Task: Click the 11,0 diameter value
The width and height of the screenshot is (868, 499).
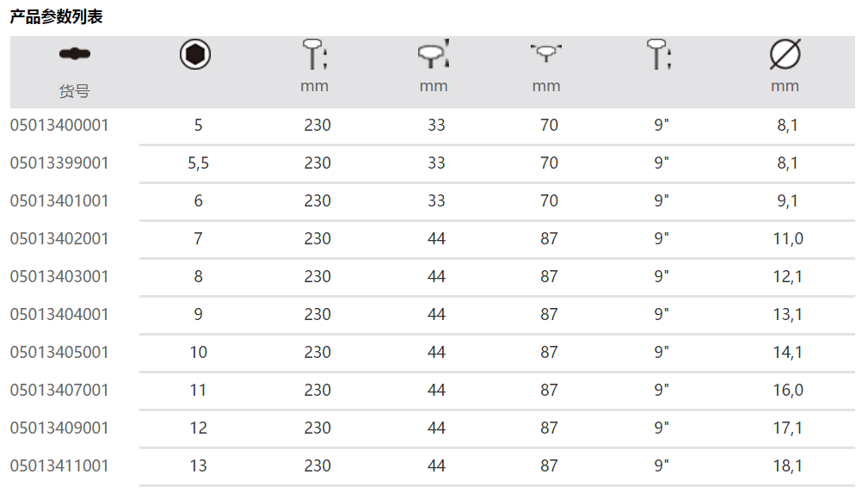Action: click(787, 239)
